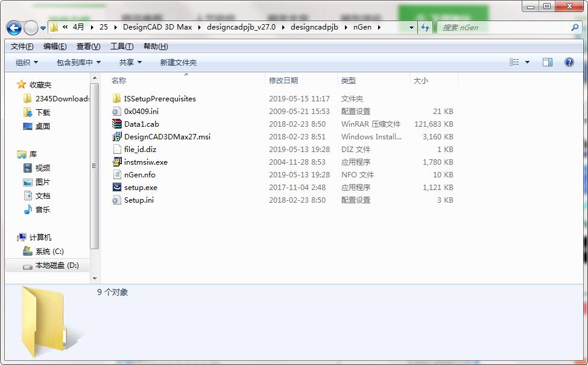
Task: Select 计算机 in navigation pane
Action: [40, 238]
